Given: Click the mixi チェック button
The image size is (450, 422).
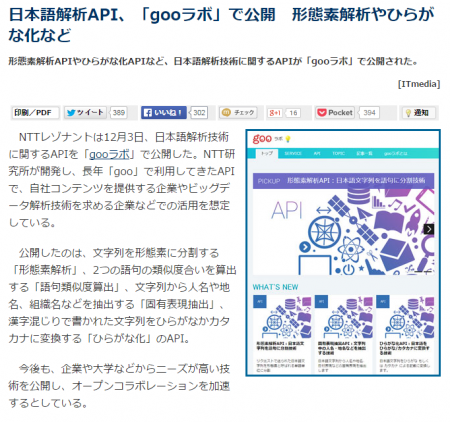Looking at the screenshot, I should [x=239, y=113].
